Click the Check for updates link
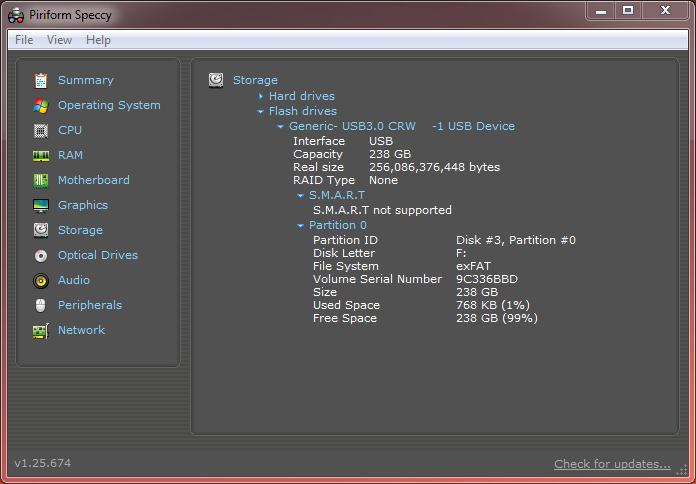696x484 pixels. coord(612,464)
